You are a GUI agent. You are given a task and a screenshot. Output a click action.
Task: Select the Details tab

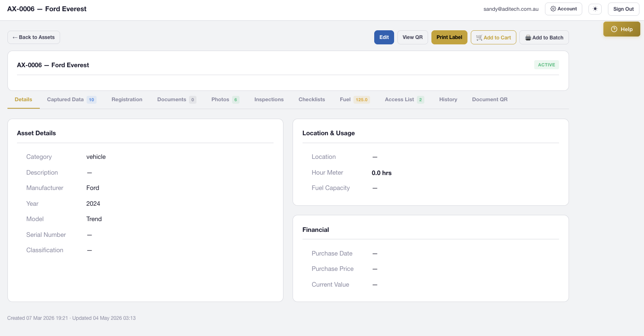23,100
